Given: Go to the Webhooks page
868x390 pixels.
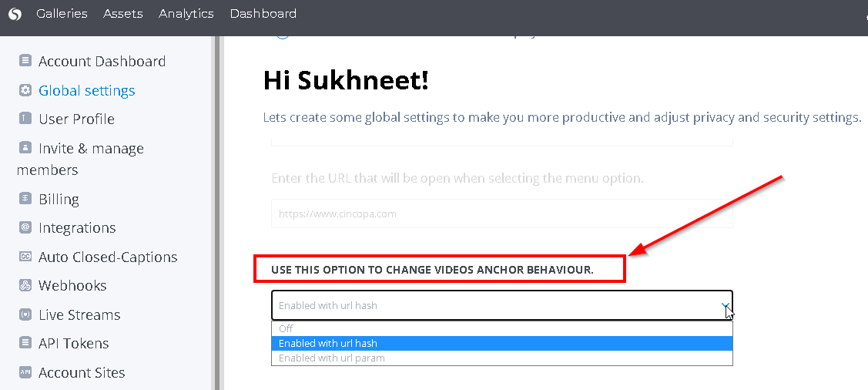Looking at the screenshot, I should point(72,286).
